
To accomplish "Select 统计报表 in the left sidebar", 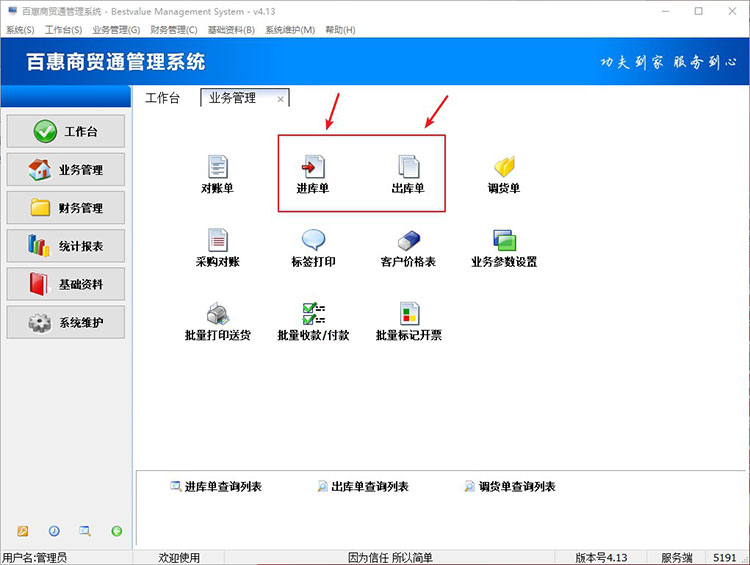I will click(66, 246).
